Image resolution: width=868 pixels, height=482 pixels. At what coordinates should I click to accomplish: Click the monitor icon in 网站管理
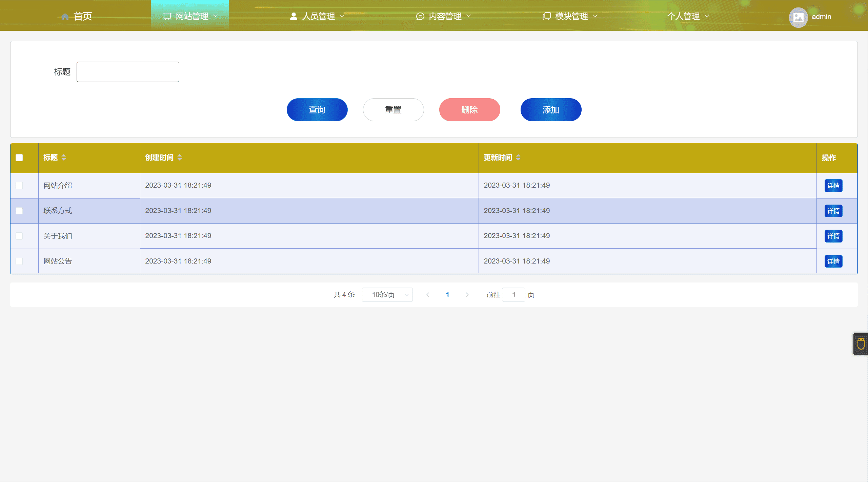pos(167,16)
